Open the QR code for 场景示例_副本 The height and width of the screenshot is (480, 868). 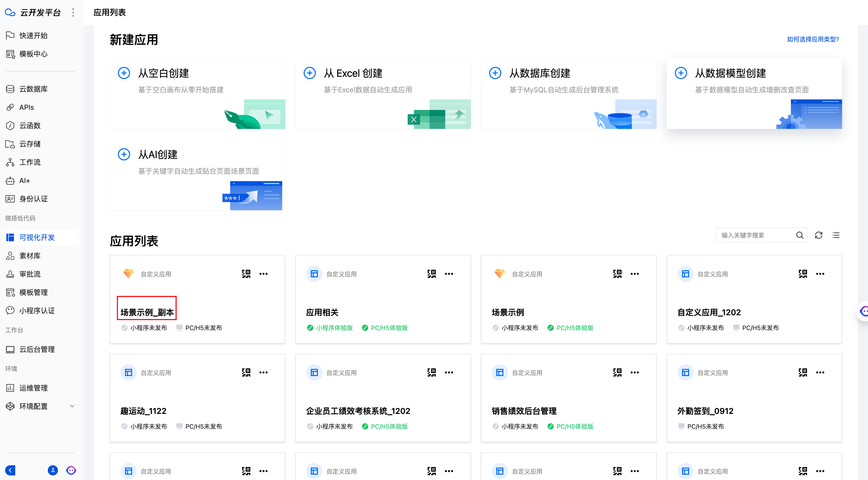coord(246,274)
